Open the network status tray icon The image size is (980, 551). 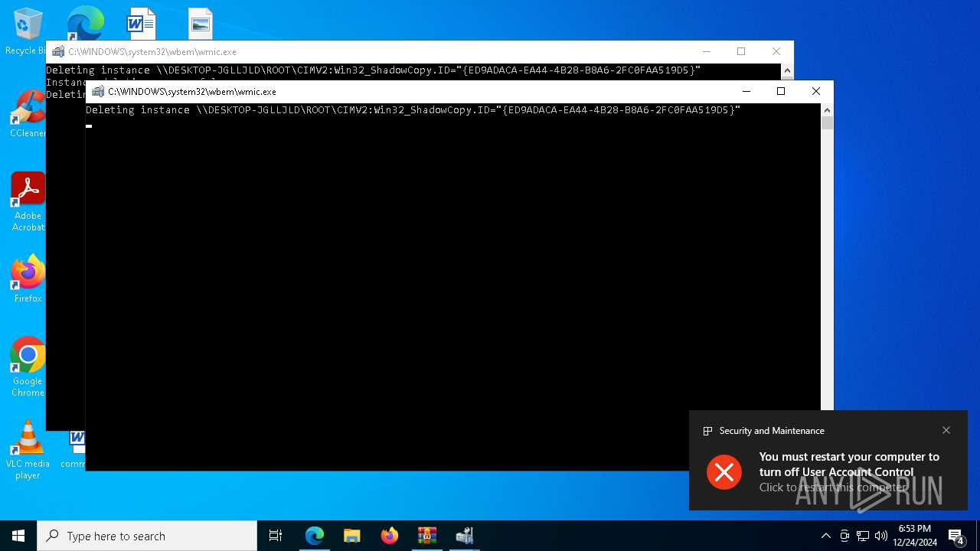tap(863, 536)
